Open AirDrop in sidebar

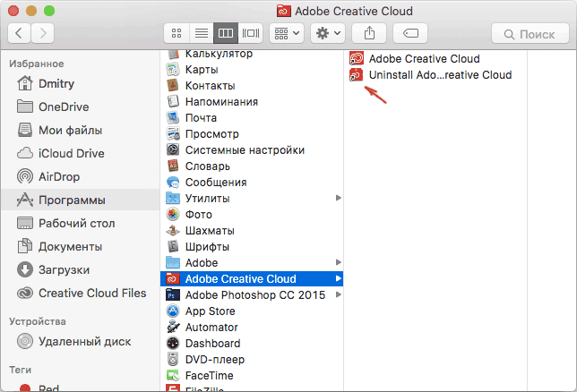[x=81, y=177]
